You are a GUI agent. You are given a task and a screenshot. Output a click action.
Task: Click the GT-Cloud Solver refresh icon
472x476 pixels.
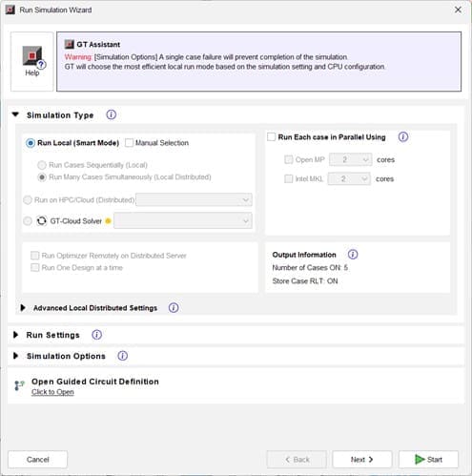click(x=41, y=220)
